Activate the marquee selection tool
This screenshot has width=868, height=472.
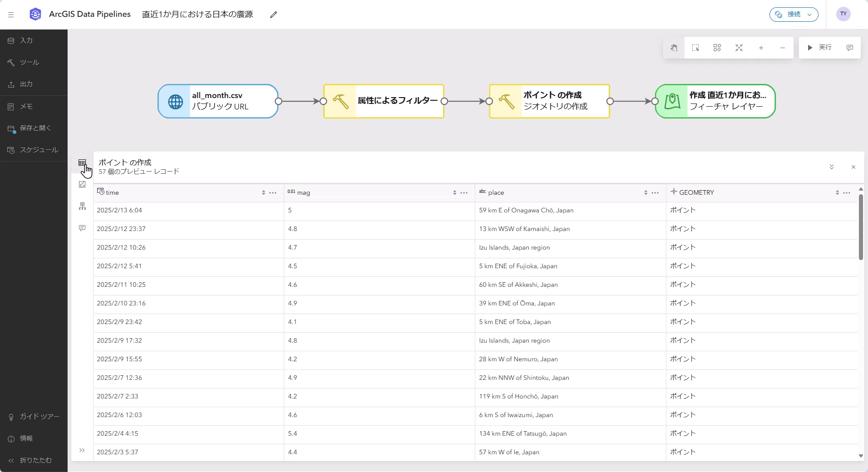tap(695, 48)
